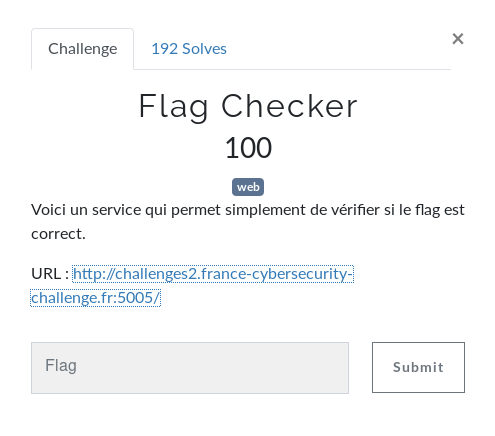Click the word Checker in the title
Image resolution: width=495 pixels, height=436 pixels.
[289, 106]
